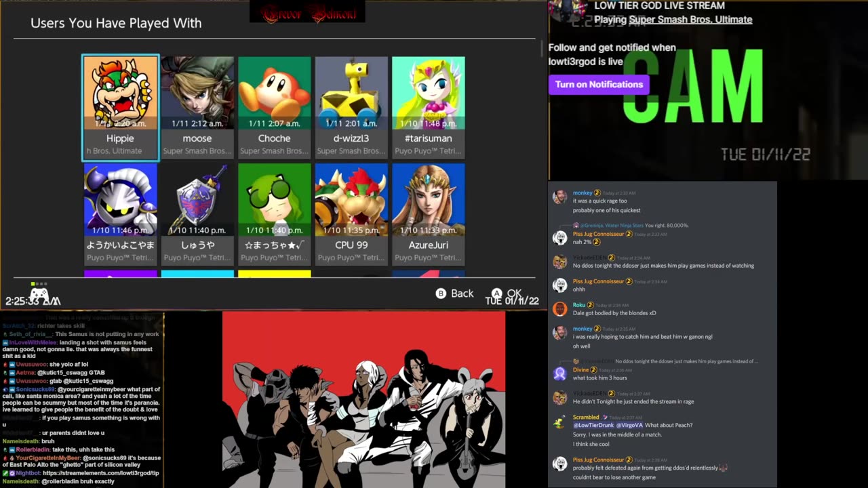Click the 'TUE 01/11/22' cam overlay date

click(766, 155)
